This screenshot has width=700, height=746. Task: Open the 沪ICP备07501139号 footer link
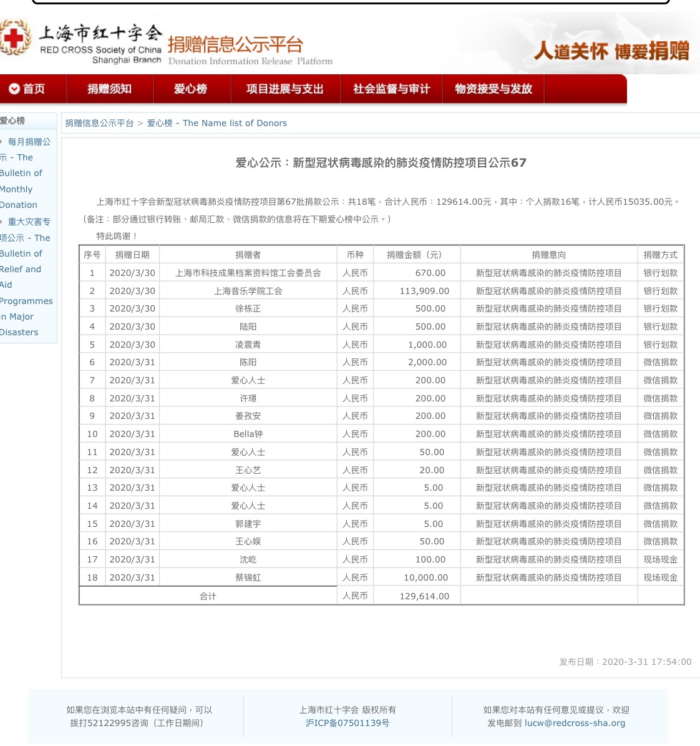tap(347, 723)
